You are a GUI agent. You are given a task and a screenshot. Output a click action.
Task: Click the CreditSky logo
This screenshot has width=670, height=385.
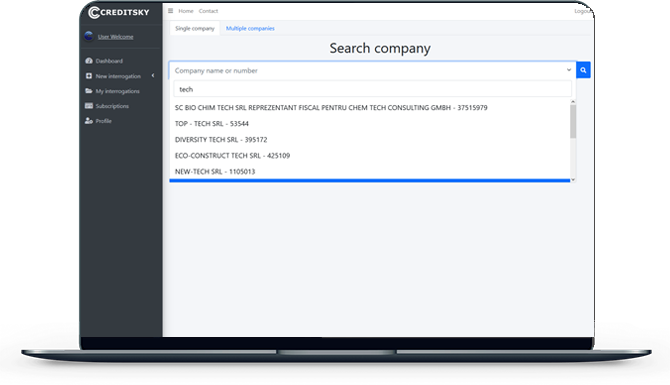point(119,12)
